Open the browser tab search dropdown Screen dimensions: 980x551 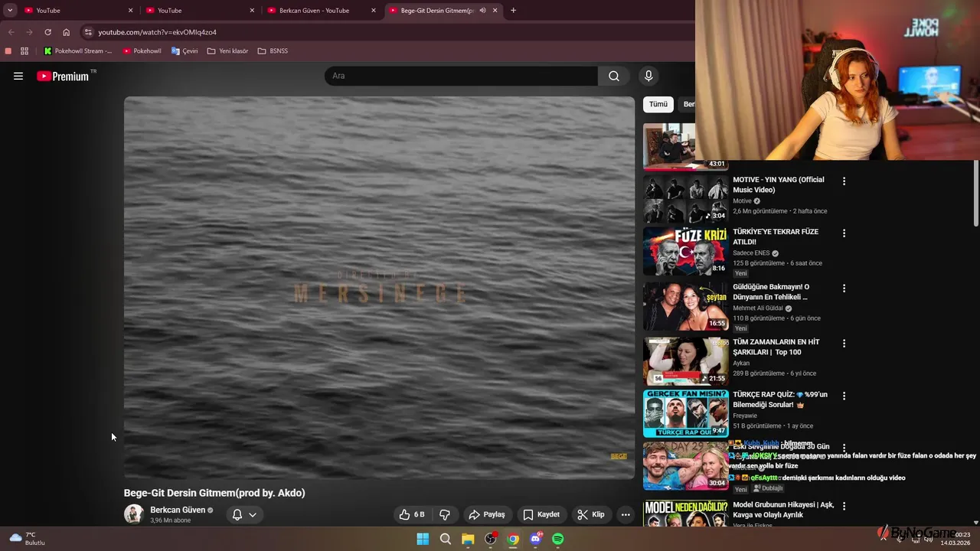tap(10, 11)
